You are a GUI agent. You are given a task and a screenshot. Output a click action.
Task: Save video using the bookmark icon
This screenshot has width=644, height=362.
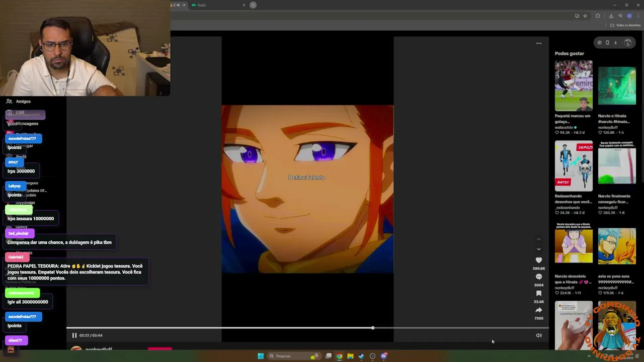[x=539, y=293]
